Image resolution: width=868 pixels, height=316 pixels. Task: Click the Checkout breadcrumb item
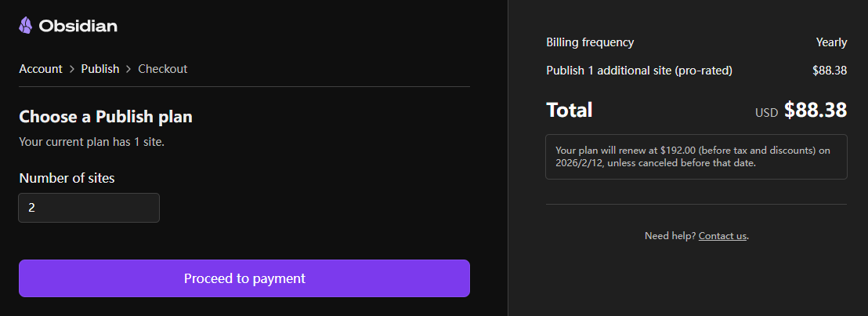163,69
